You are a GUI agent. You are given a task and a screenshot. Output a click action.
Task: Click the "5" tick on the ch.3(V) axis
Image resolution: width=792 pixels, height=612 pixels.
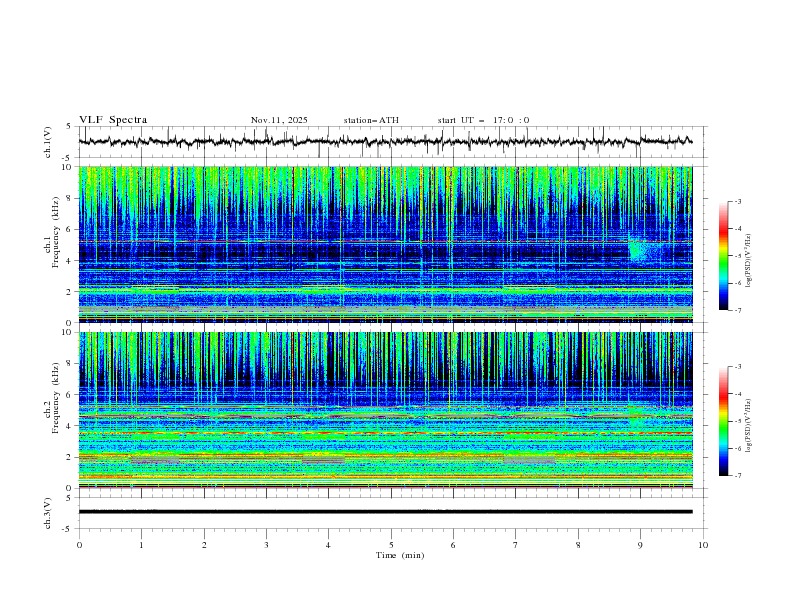[69, 497]
